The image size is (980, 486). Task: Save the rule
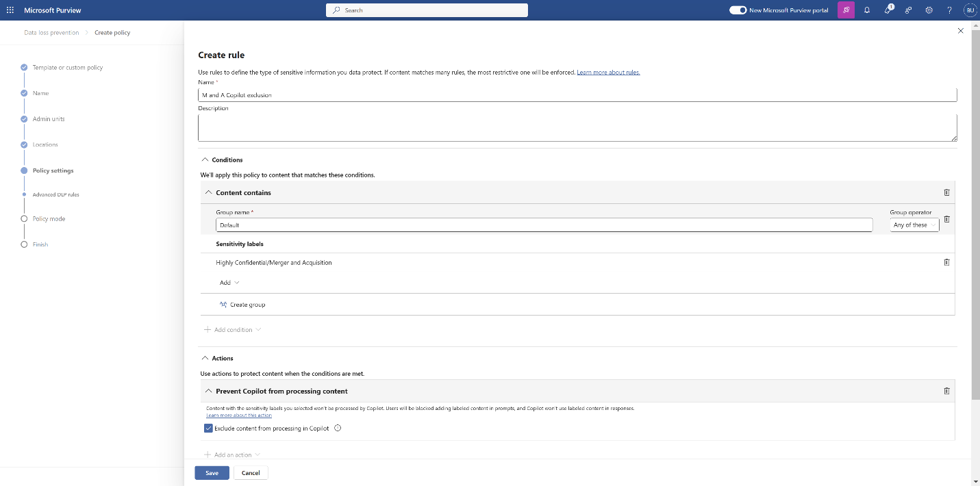[212, 473]
